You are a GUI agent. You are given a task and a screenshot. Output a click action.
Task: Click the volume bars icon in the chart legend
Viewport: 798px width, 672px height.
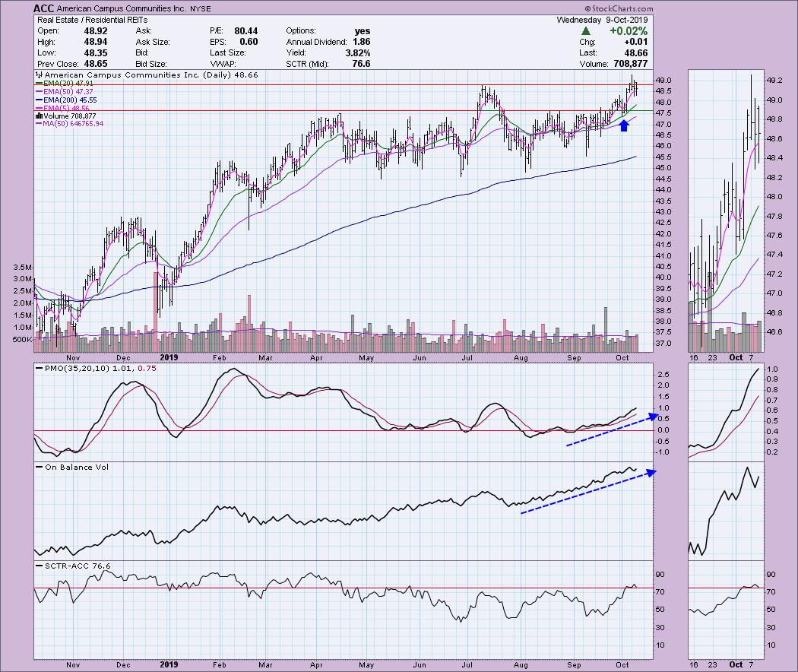point(39,116)
